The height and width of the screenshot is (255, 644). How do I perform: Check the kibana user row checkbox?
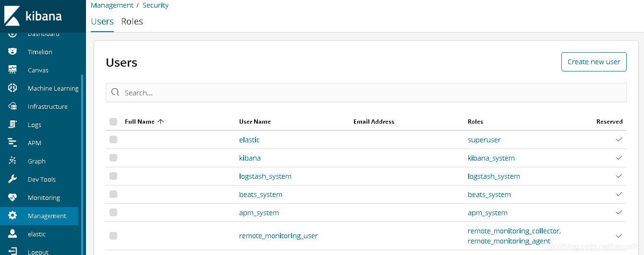(x=113, y=158)
